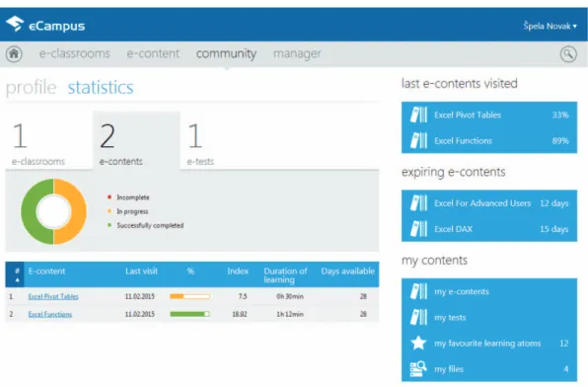Click the 18.92 index value

tap(240, 314)
